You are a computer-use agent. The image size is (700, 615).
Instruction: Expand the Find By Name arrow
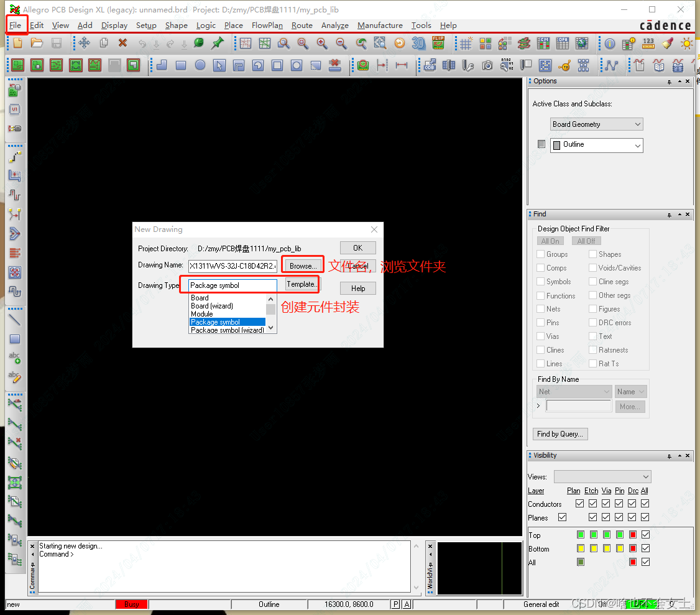(538, 406)
